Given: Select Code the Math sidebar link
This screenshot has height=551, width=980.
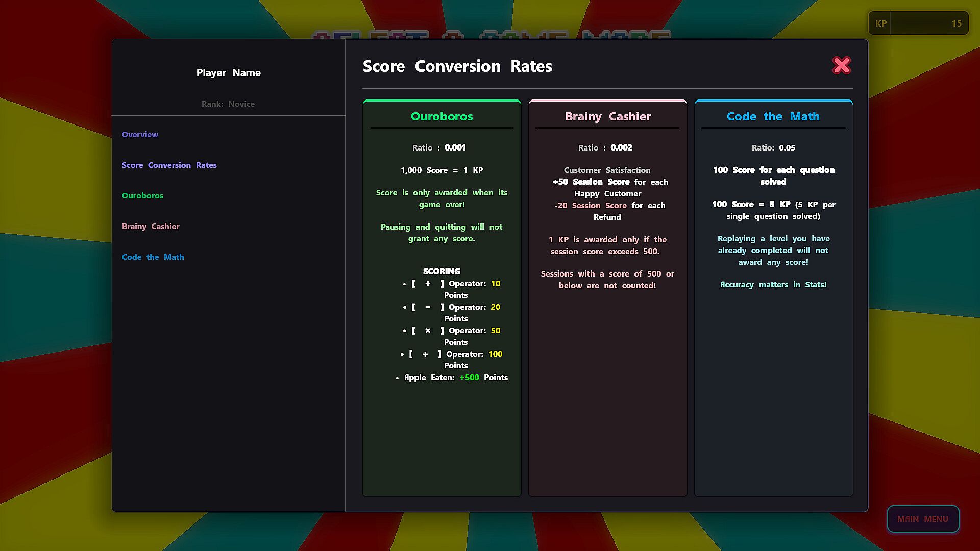Looking at the screenshot, I should [x=153, y=257].
